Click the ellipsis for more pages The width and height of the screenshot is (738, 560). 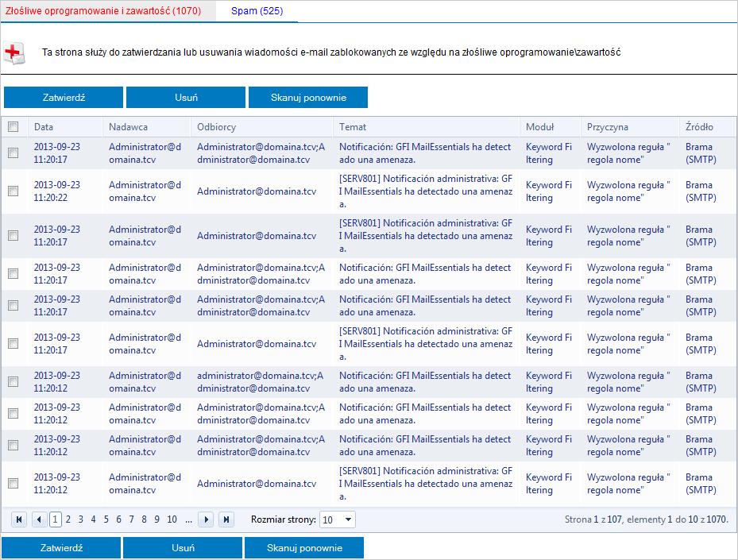189,520
